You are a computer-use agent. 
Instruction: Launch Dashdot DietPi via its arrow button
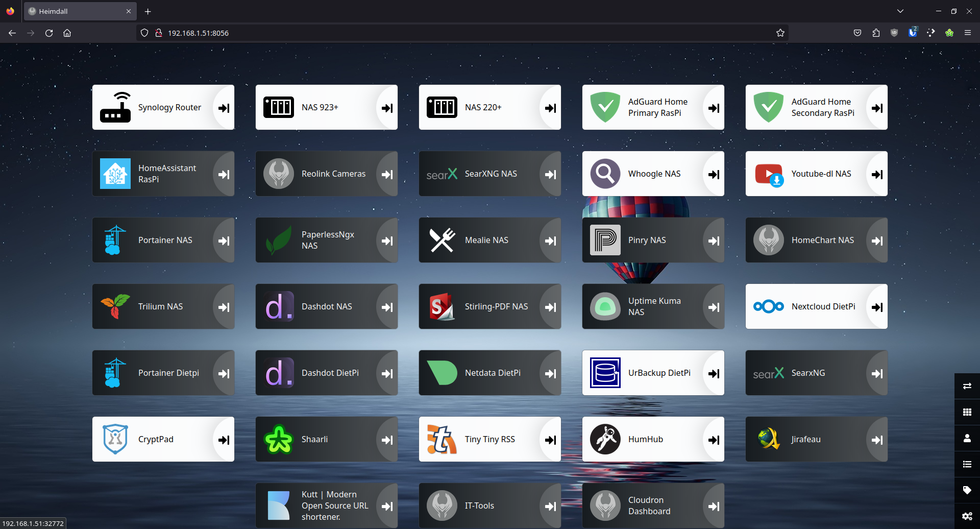[x=387, y=373]
